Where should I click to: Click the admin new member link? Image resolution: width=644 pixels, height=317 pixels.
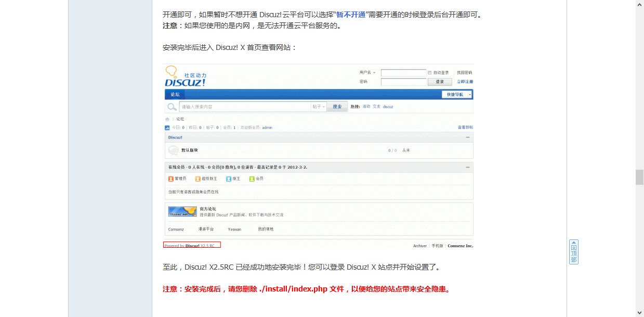(x=267, y=128)
